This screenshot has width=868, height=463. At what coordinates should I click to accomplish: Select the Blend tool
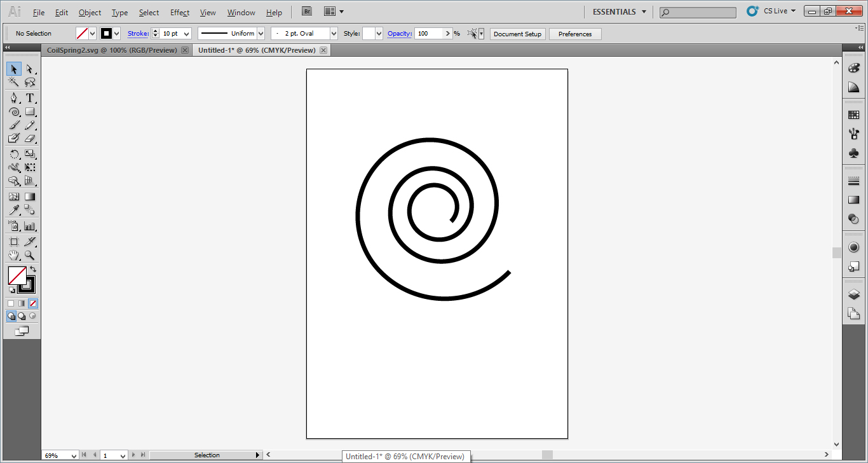click(x=29, y=210)
